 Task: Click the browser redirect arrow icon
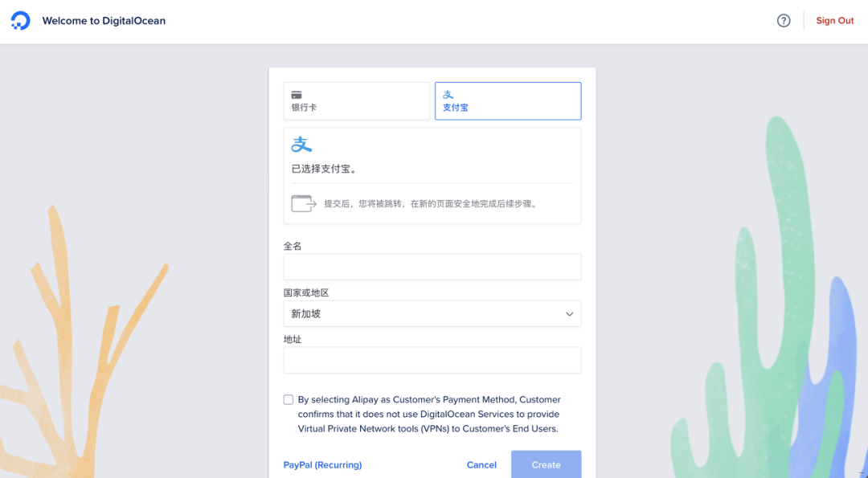click(x=304, y=203)
